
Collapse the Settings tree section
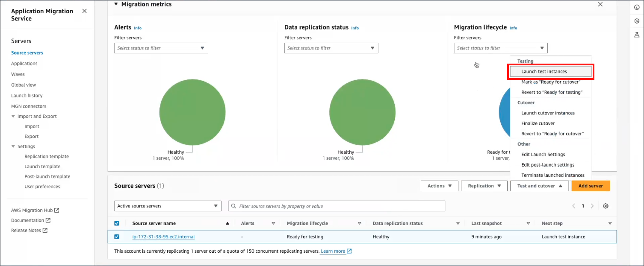pos(13,146)
